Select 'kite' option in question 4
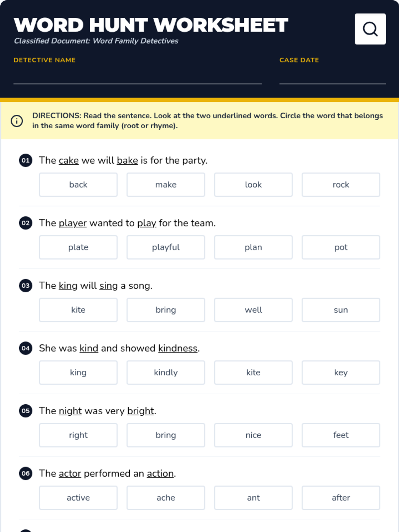 click(x=253, y=372)
